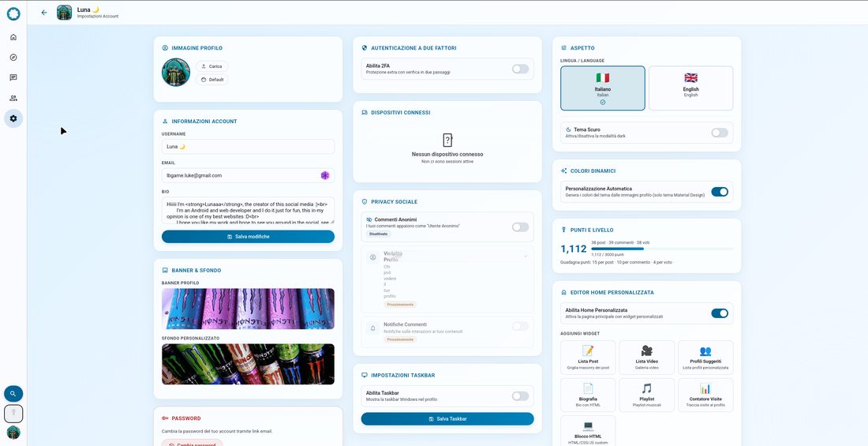Add the Profili Suggeriti widget

[705, 358]
